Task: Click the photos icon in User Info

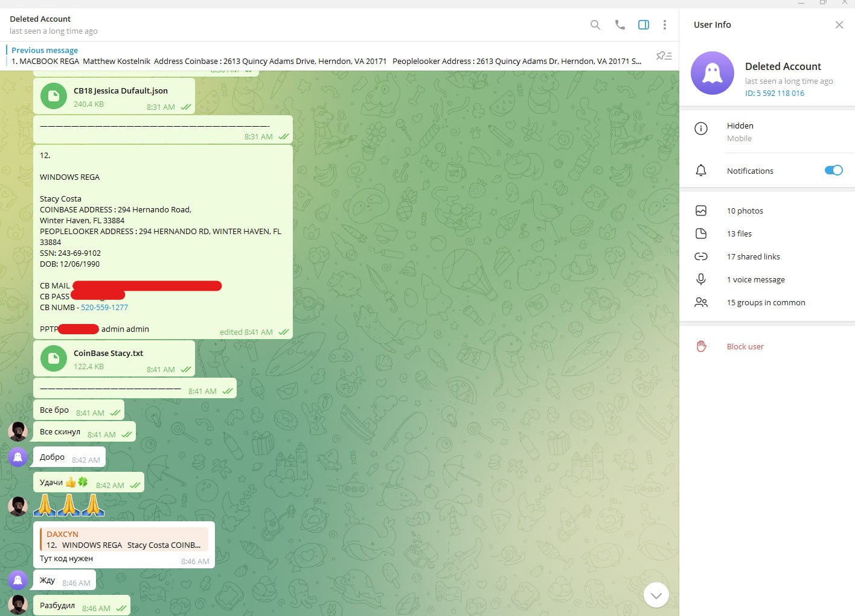Action: [x=701, y=211]
